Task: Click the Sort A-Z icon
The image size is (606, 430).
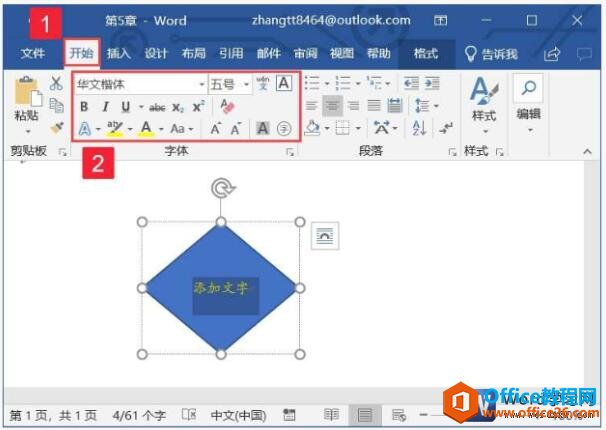Action: point(419,128)
